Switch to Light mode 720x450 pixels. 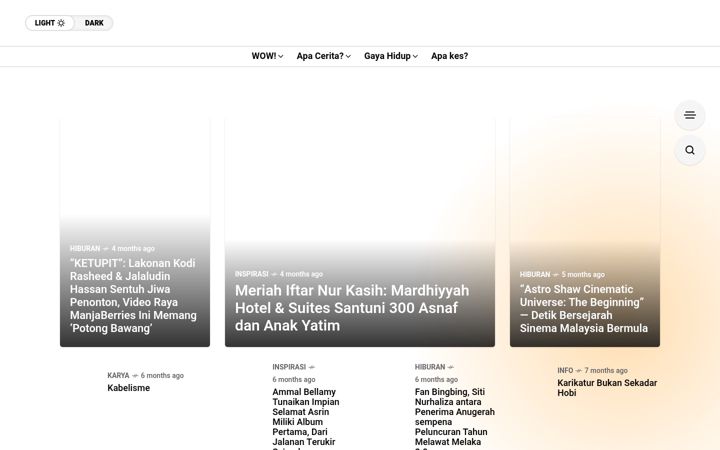point(50,23)
